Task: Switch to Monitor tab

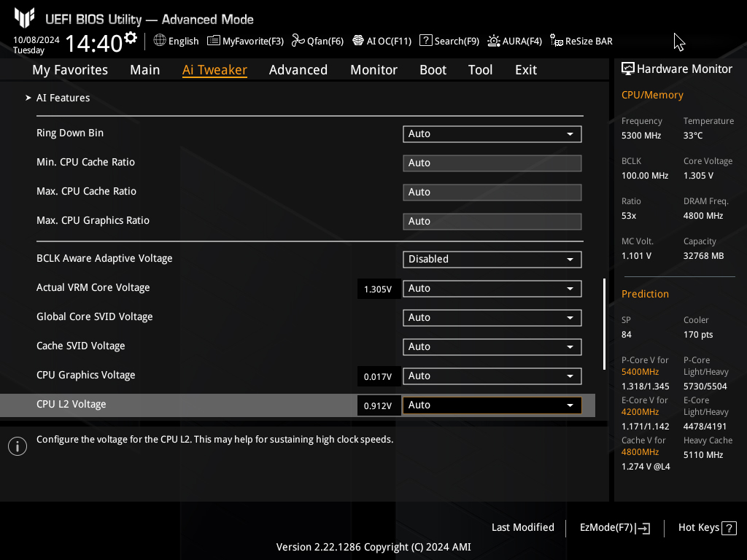Action: click(x=374, y=70)
